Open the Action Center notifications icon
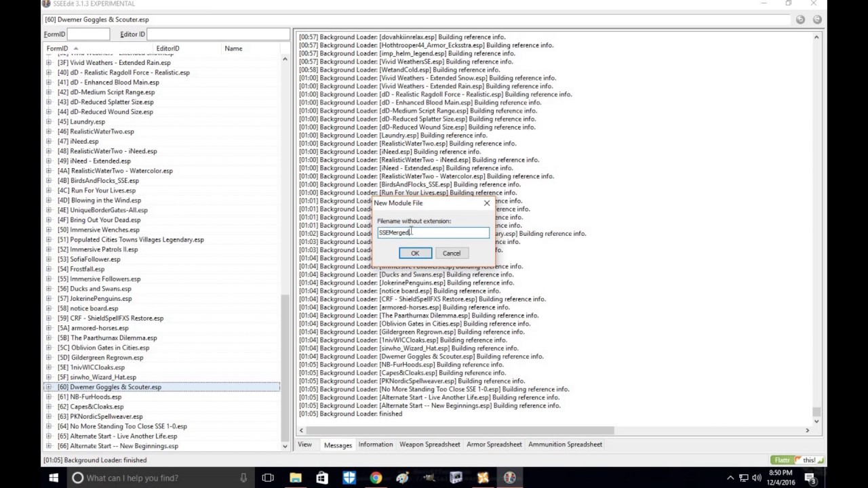Viewport: 868px width, 488px height. pos(812,479)
